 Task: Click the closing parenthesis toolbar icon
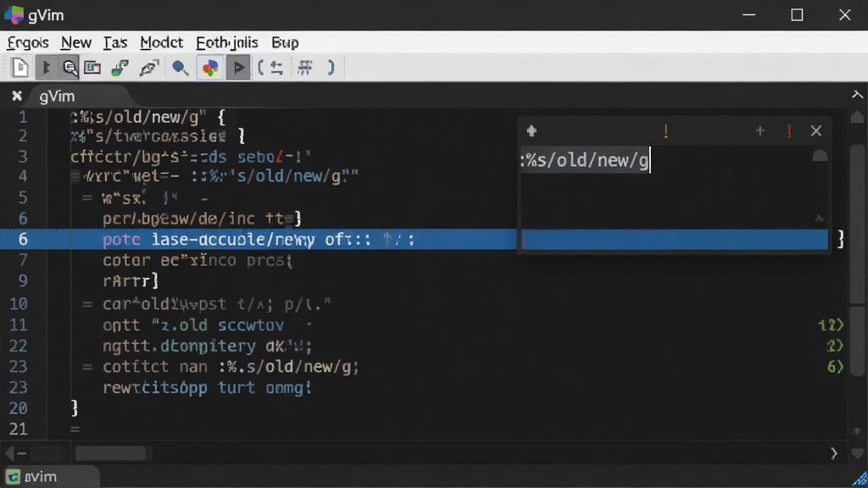pos(331,68)
